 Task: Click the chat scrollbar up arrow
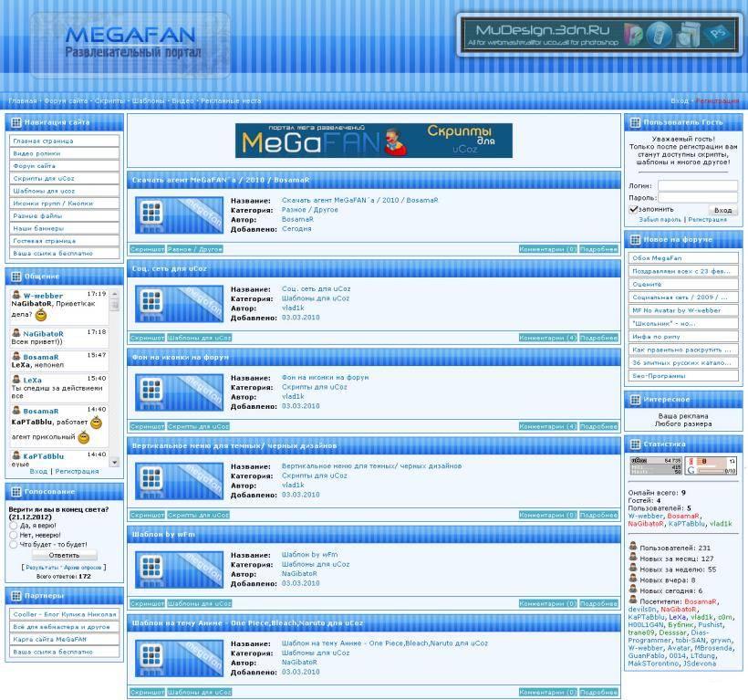tap(115, 292)
